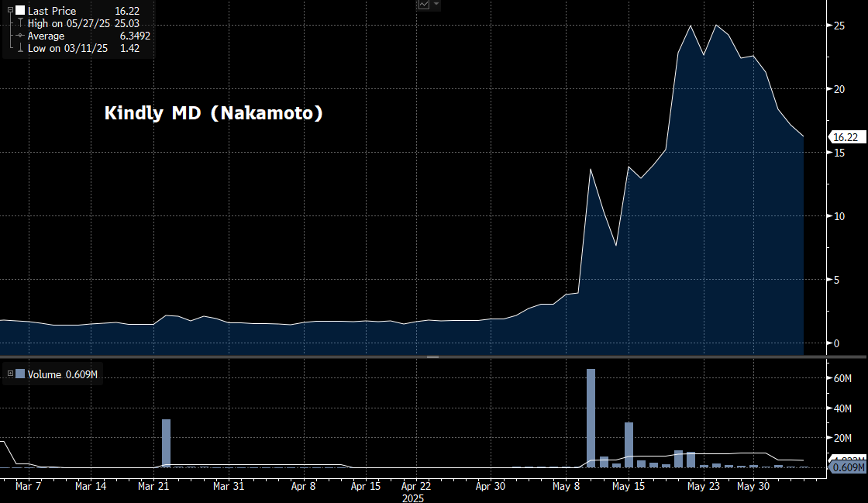
Task: Click the 25 label on price axis
Action: 839,26
